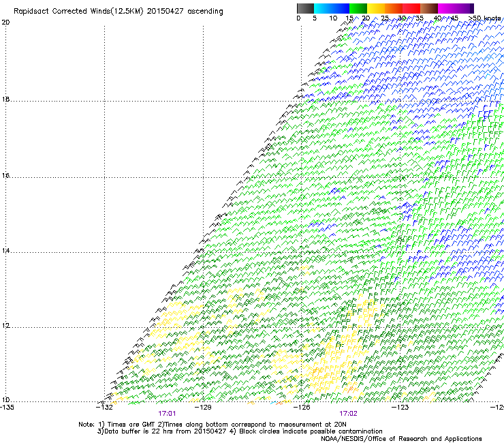Click latitude axis label '20'
504x443 pixels.
pyautogui.click(x=5, y=22)
